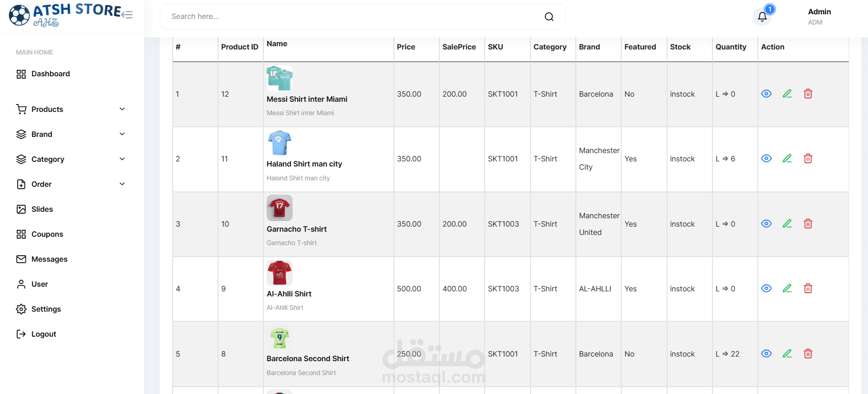The image size is (868, 394).
Task: Expand the Brand submenu chevron
Action: [122, 134]
